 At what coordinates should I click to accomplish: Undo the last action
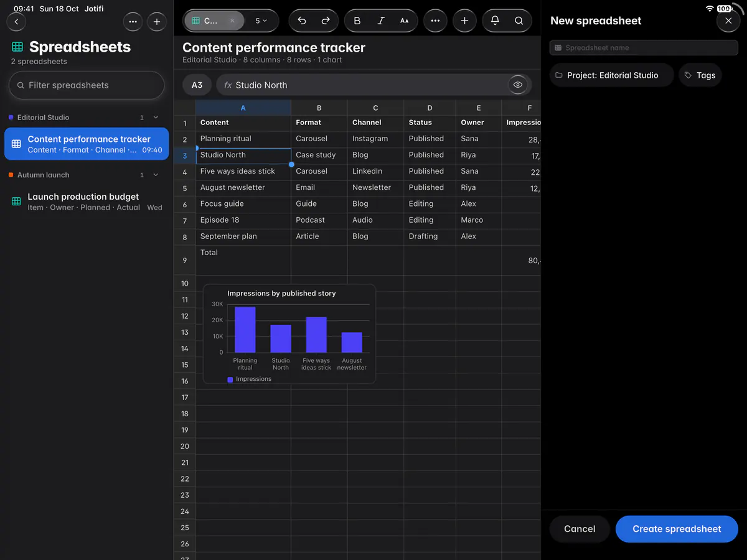click(302, 21)
